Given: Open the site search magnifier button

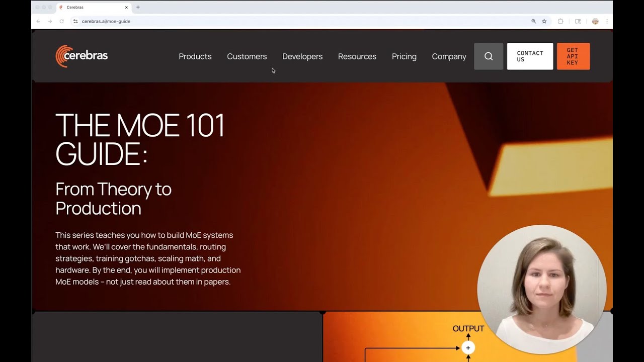Looking at the screenshot, I should point(489,56).
